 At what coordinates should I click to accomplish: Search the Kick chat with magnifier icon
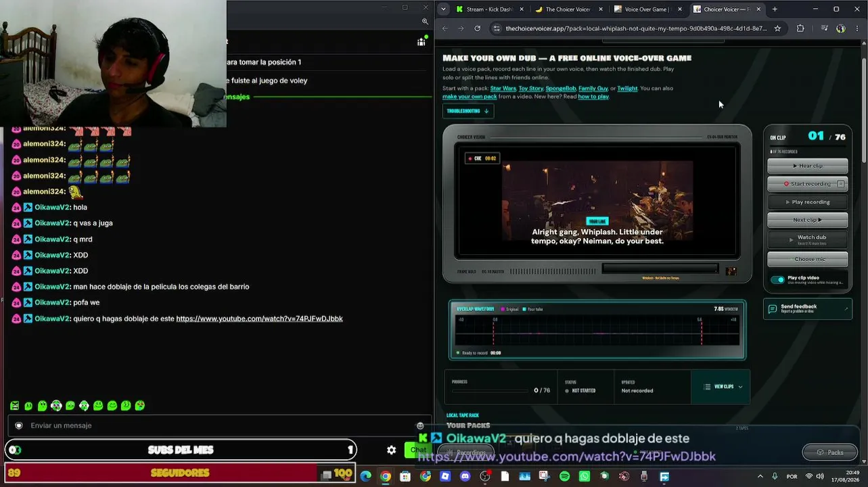click(x=425, y=22)
